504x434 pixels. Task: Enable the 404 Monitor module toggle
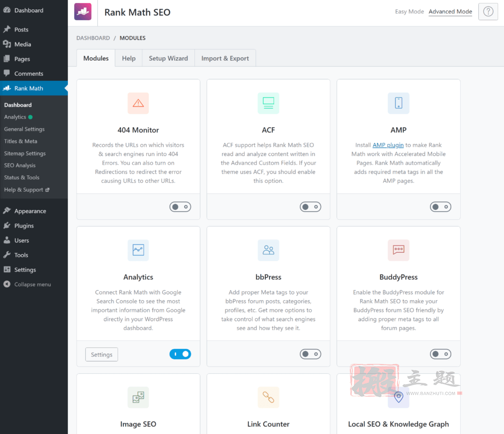tap(180, 207)
